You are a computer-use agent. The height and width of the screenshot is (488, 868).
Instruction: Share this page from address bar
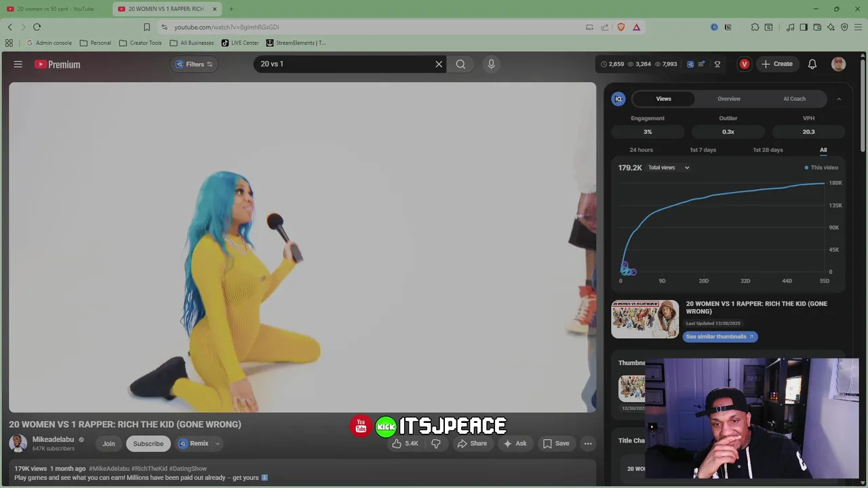tap(605, 27)
